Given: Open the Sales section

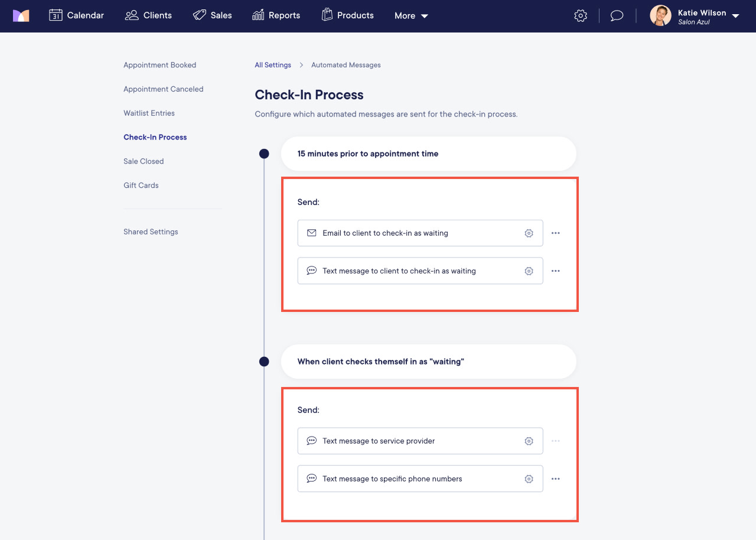Looking at the screenshot, I should pos(212,15).
